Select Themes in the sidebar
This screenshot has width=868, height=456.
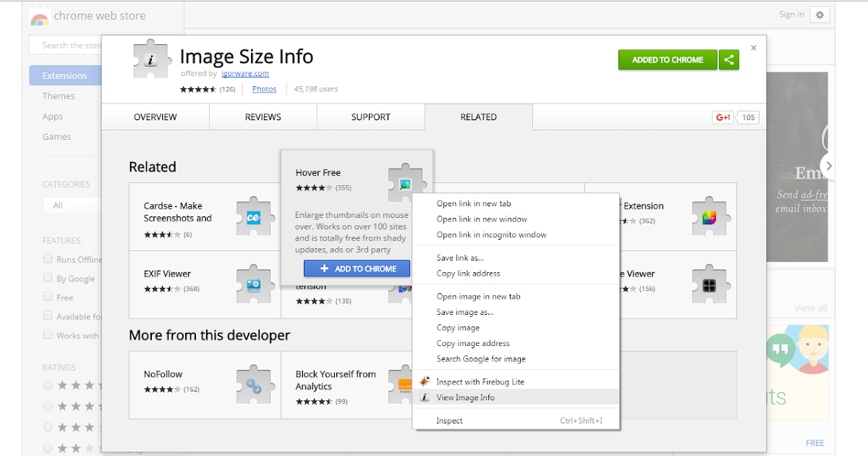59,96
